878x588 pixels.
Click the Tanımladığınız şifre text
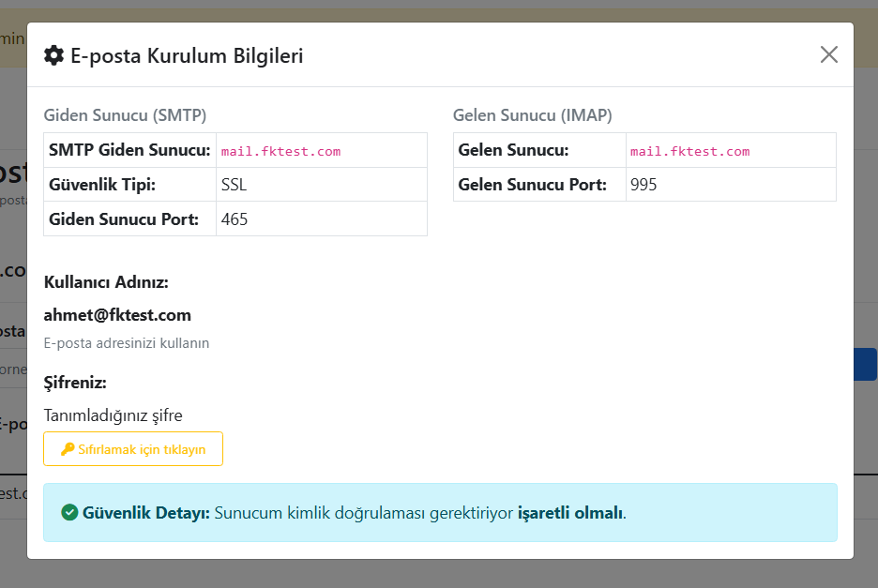coord(113,415)
